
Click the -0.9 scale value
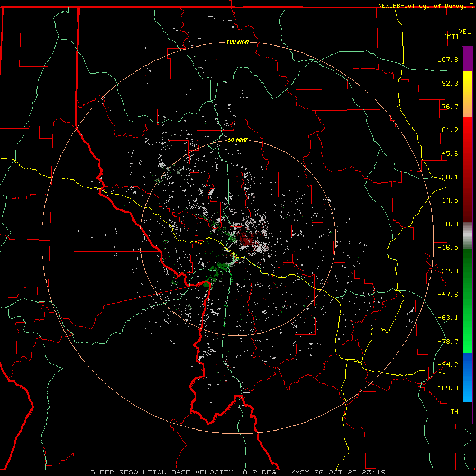450,224
